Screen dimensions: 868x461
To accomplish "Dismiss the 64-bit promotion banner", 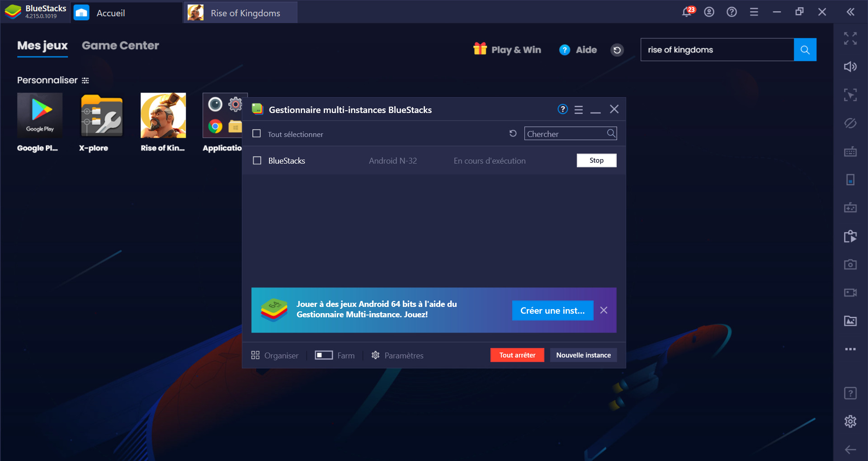I will tap(604, 310).
